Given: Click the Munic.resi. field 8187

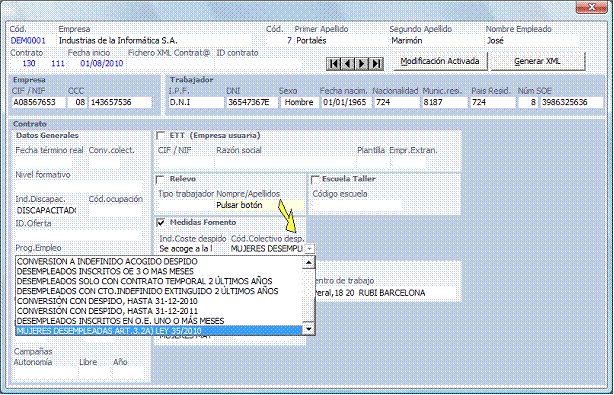Looking at the screenshot, I should point(444,103).
